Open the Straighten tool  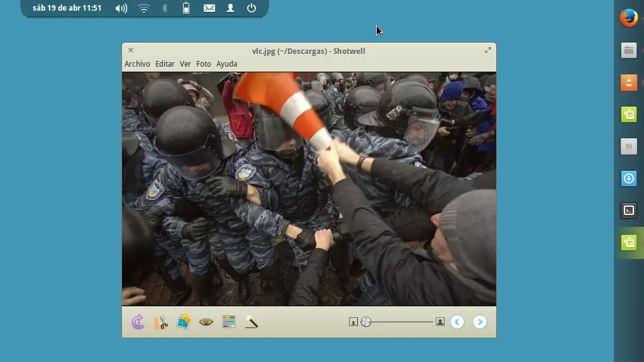(183, 322)
